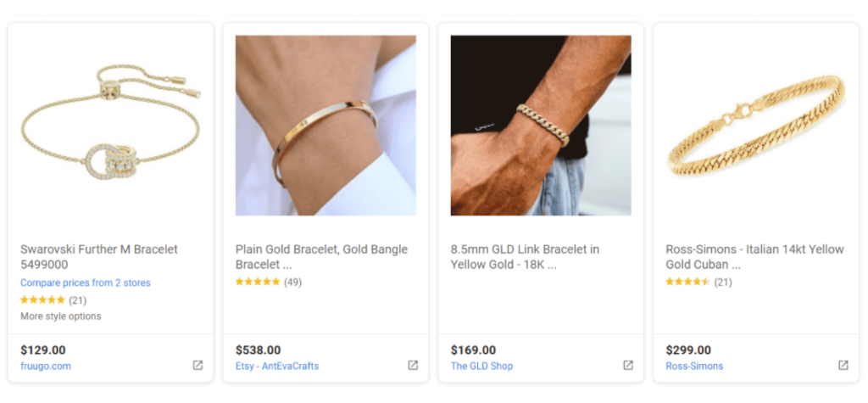Click the star rating with 49 reviews
The image size is (868, 403).
coord(269,282)
